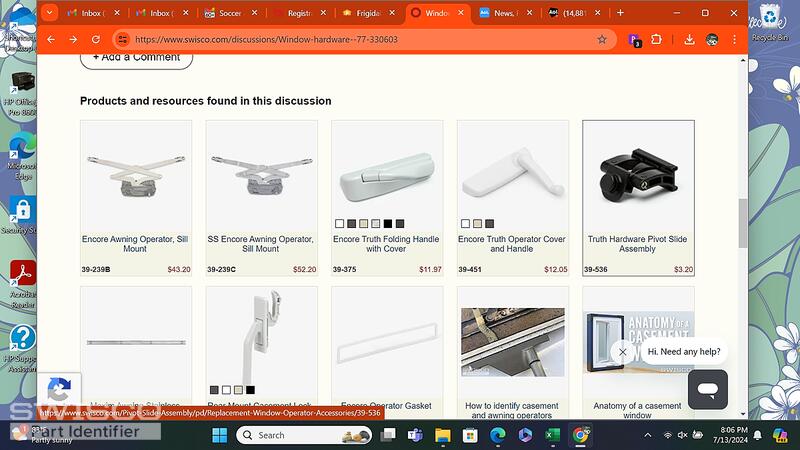View site information icon in address bar
The width and height of the screenshot is (800, 450).
(122, 39)
